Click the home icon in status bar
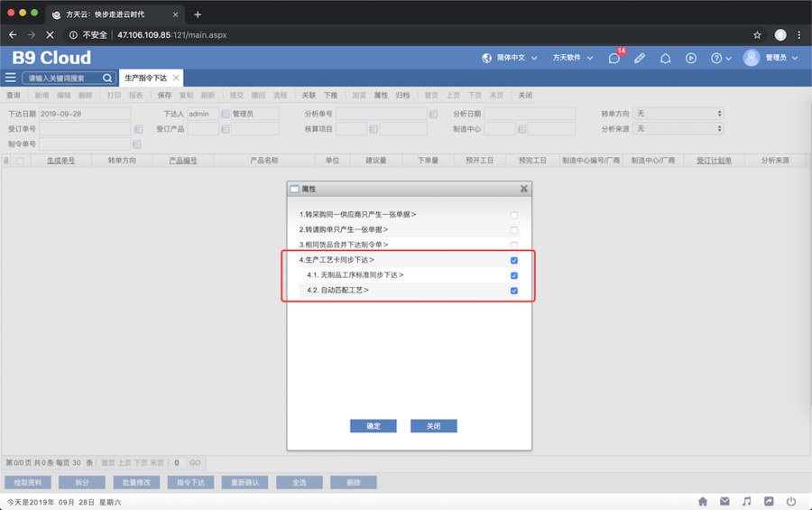 click(x=703, y=501)
